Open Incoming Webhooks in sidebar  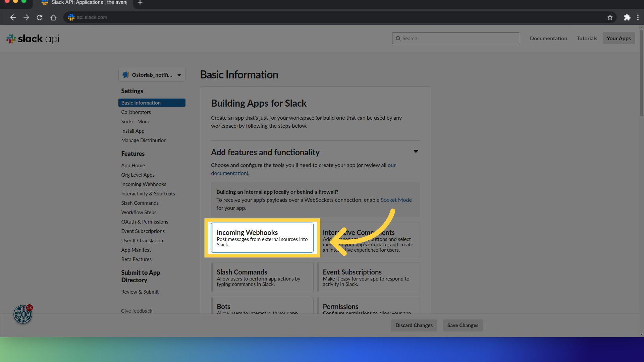click(x=144, y=184)
